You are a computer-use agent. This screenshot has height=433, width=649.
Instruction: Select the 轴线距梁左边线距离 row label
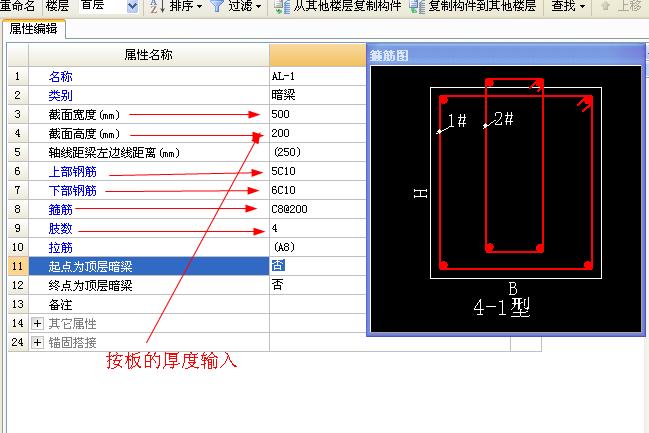tap(114, 153)
